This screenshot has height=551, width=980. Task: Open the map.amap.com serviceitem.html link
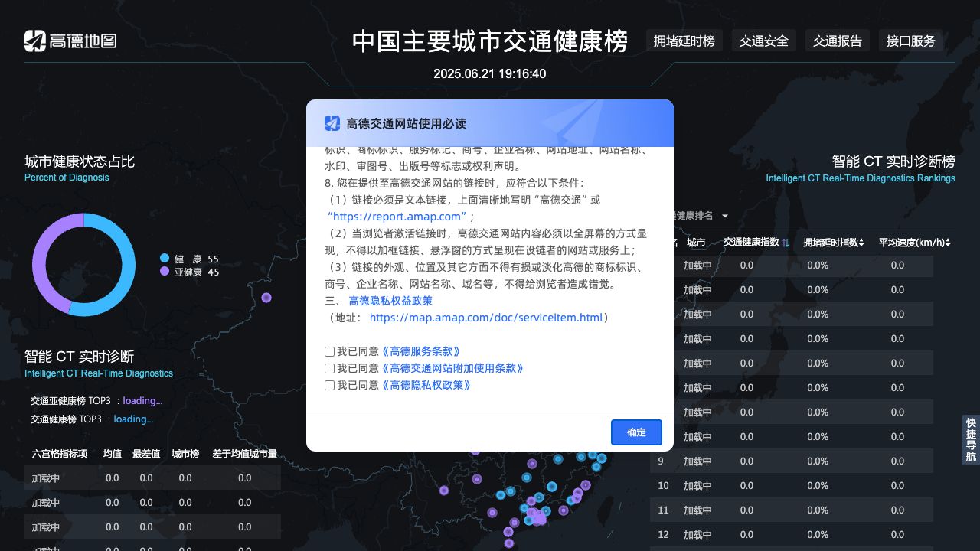(485, 318)
